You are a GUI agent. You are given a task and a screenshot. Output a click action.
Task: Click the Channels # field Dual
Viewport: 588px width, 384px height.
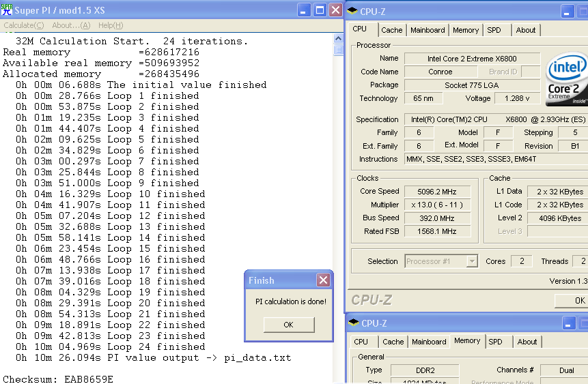564,370
